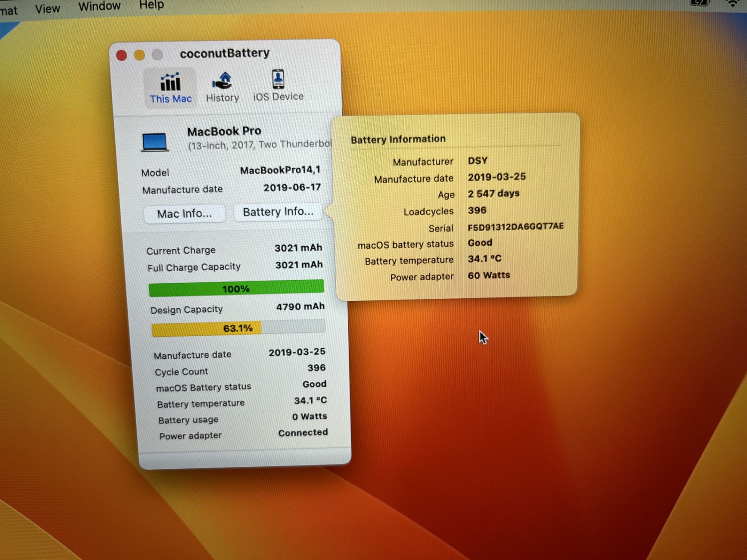This screenshot has width=747, height=560.
Task: Open the Mac Info button
Action: point(185,214)
